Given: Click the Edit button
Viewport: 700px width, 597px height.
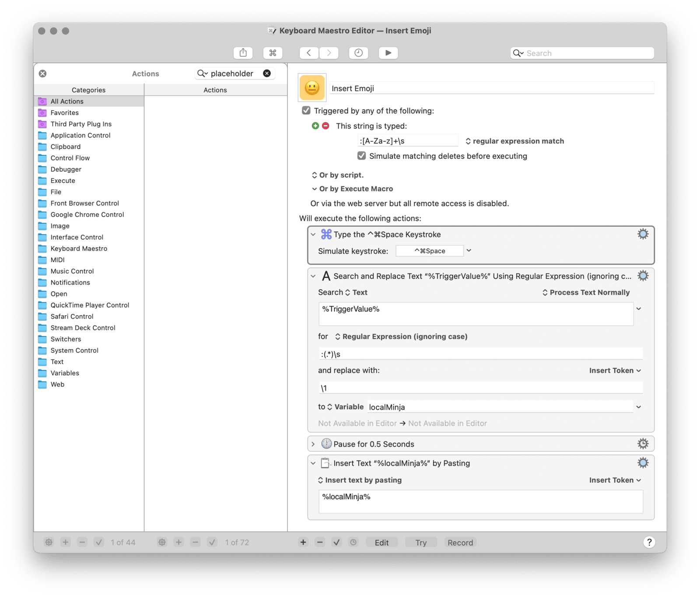Looking at the screenshot, I should 381,542.
